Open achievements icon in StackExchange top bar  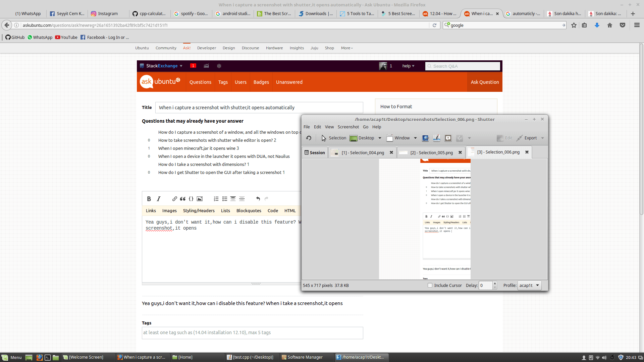pyautogui.click(x=206, y=66)
